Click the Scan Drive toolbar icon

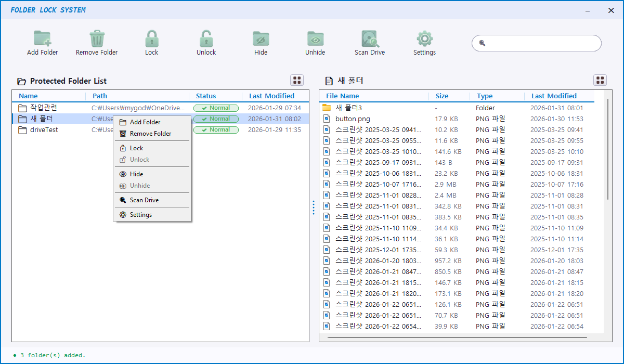point(370,38)
